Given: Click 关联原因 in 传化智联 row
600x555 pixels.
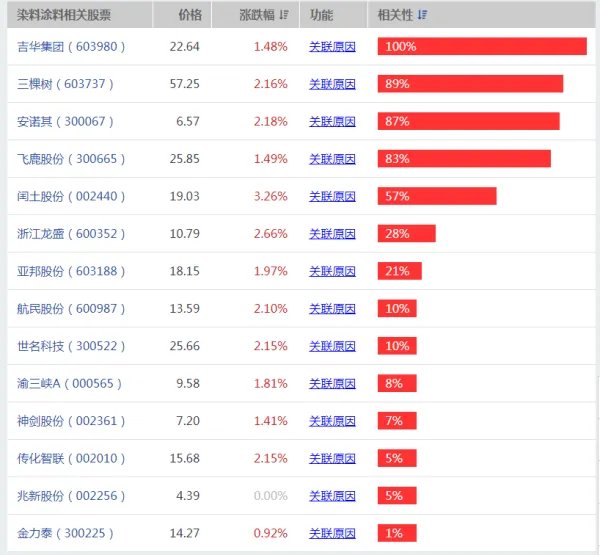Looking at the screenshot, I should pos(332,458).
